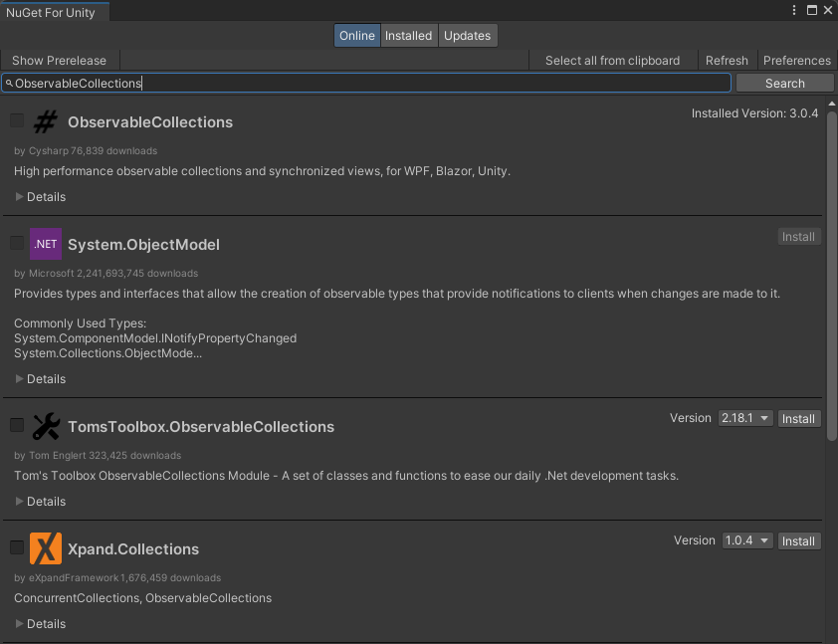
Task: Click the 'by Cysharp 76,839 downloads' text
Action: (86, 150)
